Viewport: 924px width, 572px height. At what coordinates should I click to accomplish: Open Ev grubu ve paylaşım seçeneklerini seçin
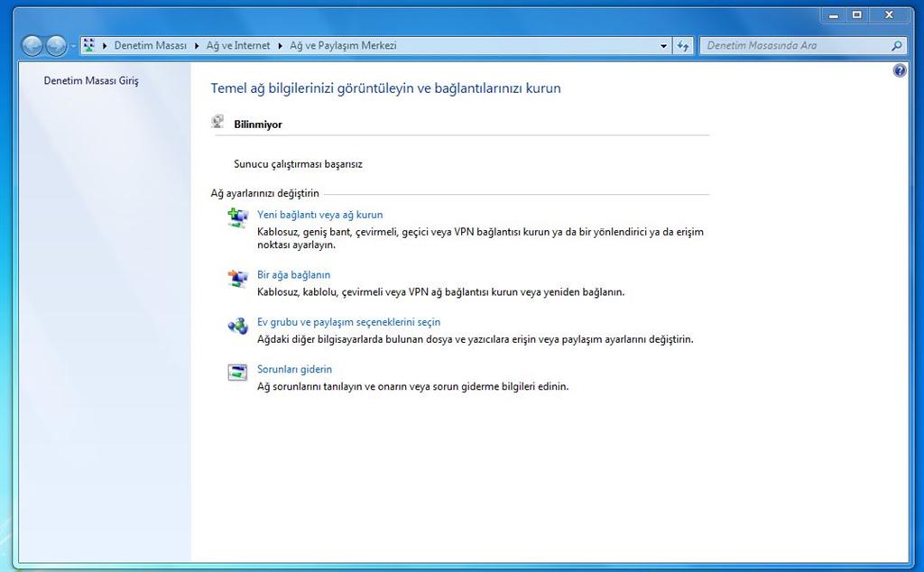pyautogui.click(x=349, y=322)
